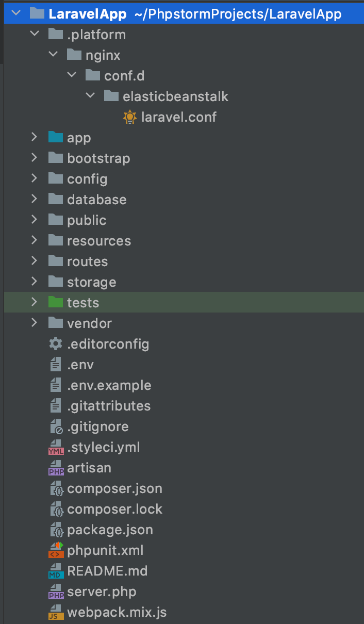Image resolution: width=364 pixels, height=624 pixels.
Task: Click the artisan PHP file icon
Action: (x=56, y=468)
